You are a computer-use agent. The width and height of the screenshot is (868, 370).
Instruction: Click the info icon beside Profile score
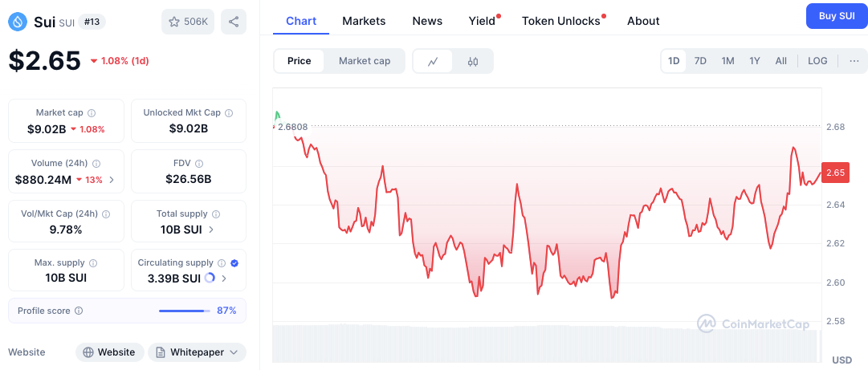79,311
